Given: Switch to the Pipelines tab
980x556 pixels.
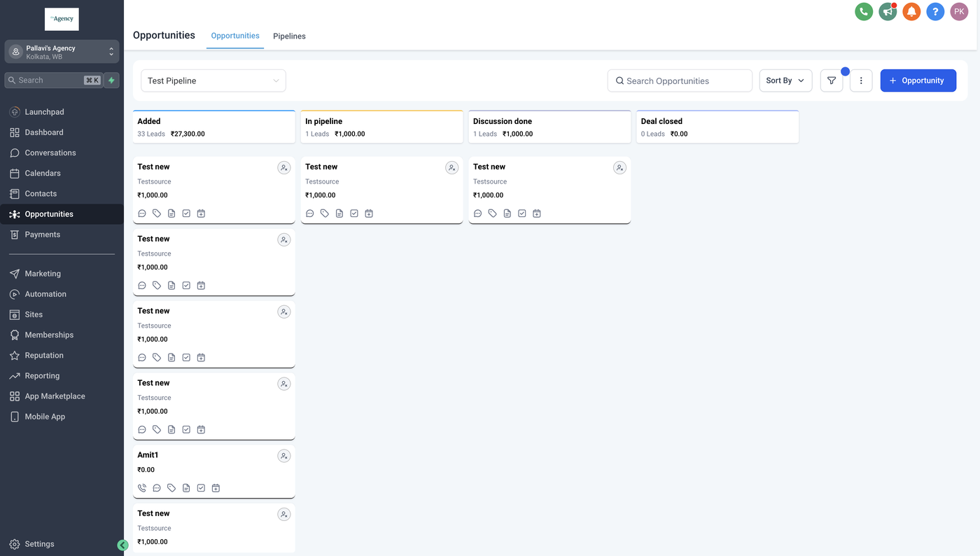Looking at the screenshot, I should (x=289, y=36).
